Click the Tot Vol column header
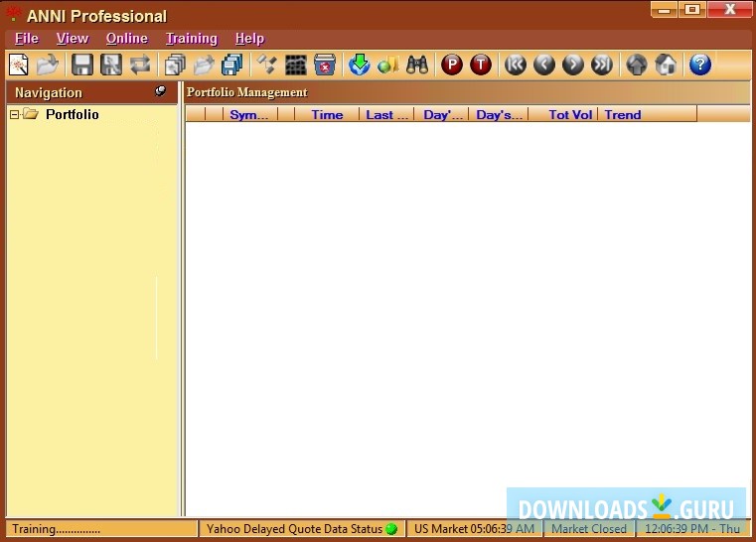Image resolution: width=756 pixels, height=542 pixels. (x=563, y=115)
